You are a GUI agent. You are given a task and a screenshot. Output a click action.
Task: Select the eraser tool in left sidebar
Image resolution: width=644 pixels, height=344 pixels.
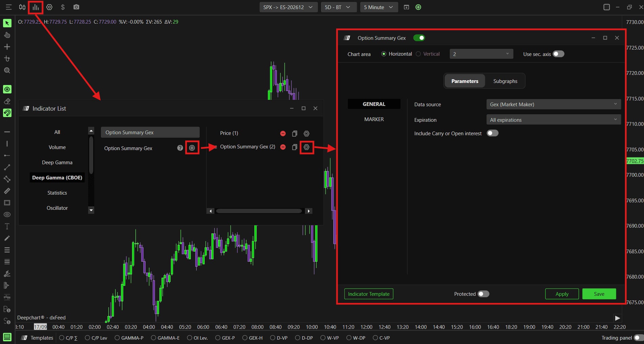(x=7, y=101)
